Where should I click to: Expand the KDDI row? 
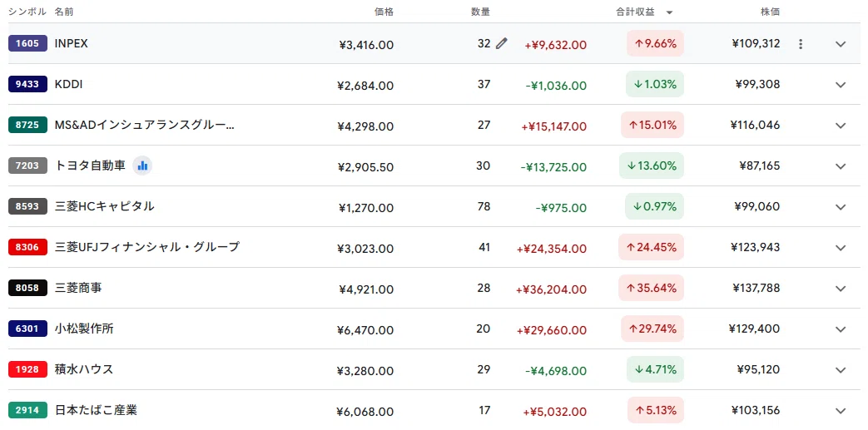(x=841, y=85)
